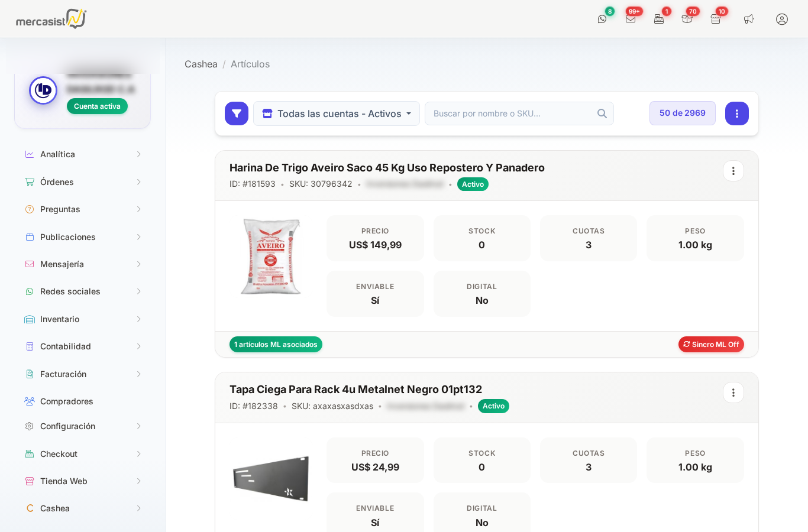
Task: Open options menu for Harina De Trigo item
Action: 733,171
